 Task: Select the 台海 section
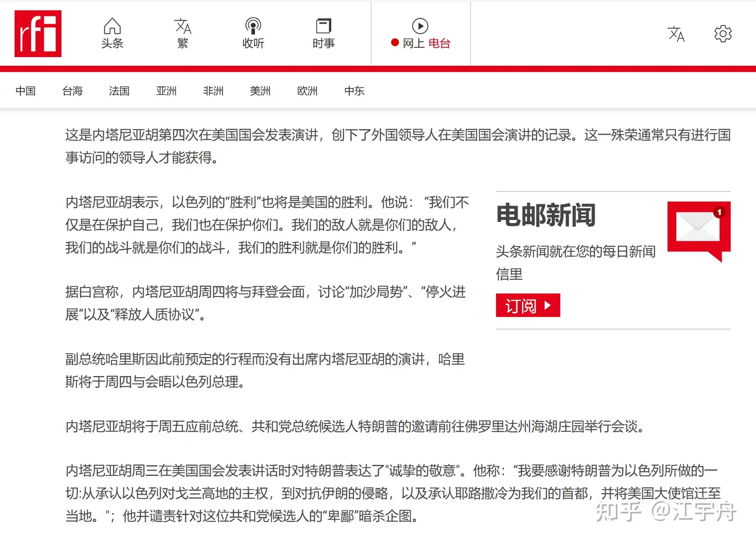[72, 91]
